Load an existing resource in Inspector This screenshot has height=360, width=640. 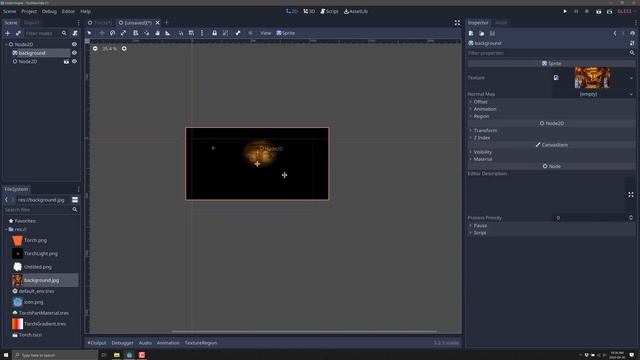[x=482, y=33]
